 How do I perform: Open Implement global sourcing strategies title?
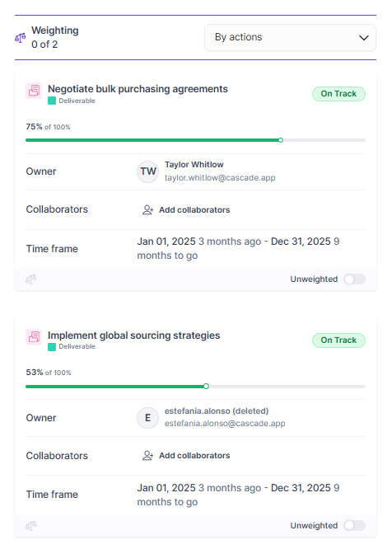pyautogui.click(x=134, y=335)
